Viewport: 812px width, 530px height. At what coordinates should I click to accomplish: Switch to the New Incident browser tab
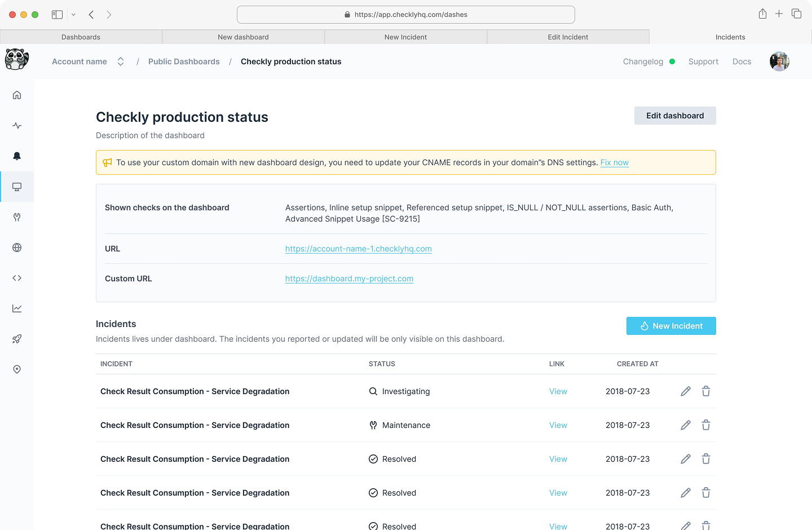406,37
